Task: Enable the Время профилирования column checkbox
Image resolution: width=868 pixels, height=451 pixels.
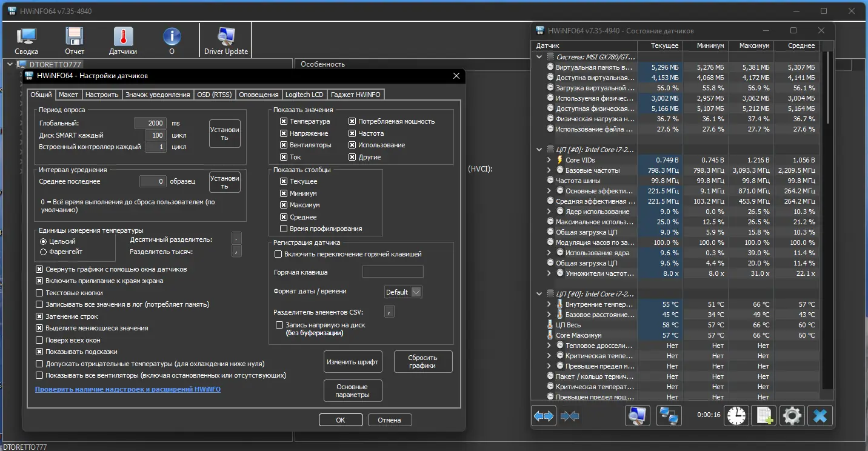Action: click(284, 229)
